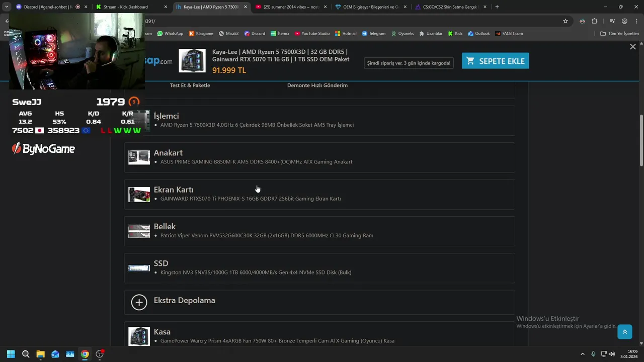This screenshot has width=644, height=362.
Task: Click the AMD Ryzen 5 7500X3D processor text
Action: [x=257, y=125]
